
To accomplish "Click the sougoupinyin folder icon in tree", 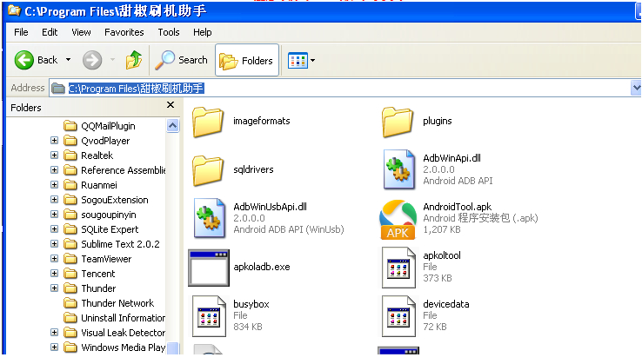I will (70, 215).
